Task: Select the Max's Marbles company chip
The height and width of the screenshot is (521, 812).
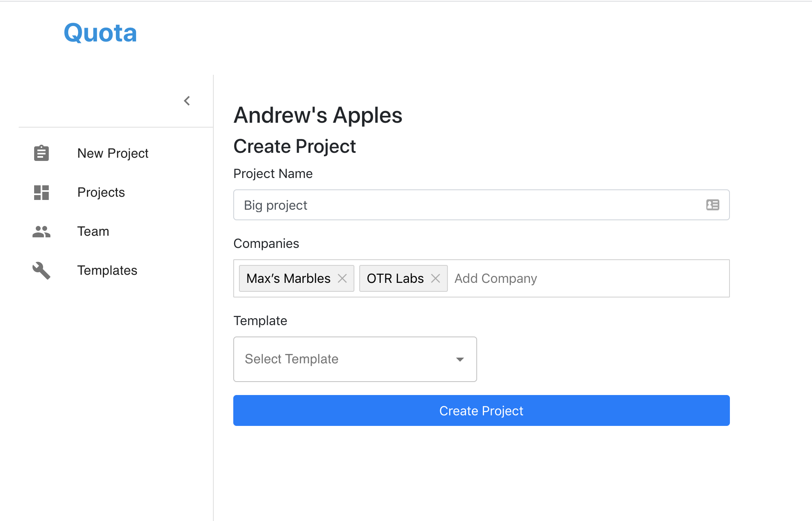Action: tap(288, 278)
